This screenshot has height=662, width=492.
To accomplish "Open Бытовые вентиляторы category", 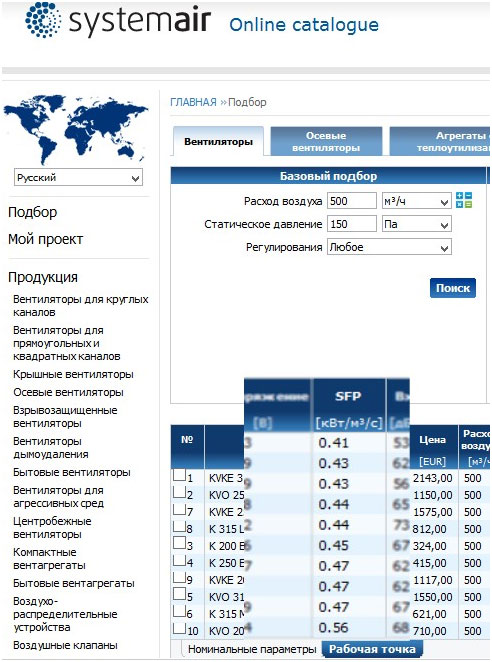I will click(72, 472).
